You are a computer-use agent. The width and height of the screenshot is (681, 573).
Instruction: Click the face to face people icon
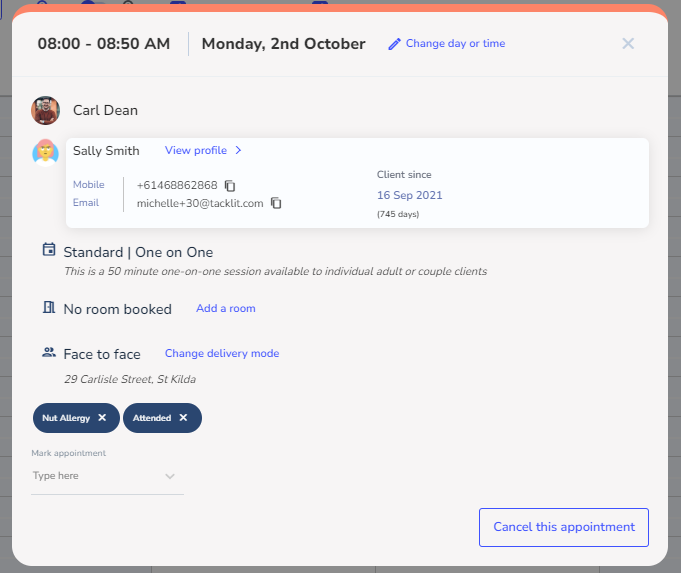(x=49, y=352)
